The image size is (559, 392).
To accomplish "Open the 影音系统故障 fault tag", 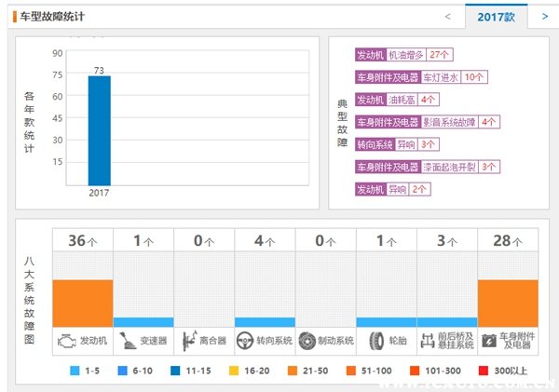I will click(x=450, y=122).
